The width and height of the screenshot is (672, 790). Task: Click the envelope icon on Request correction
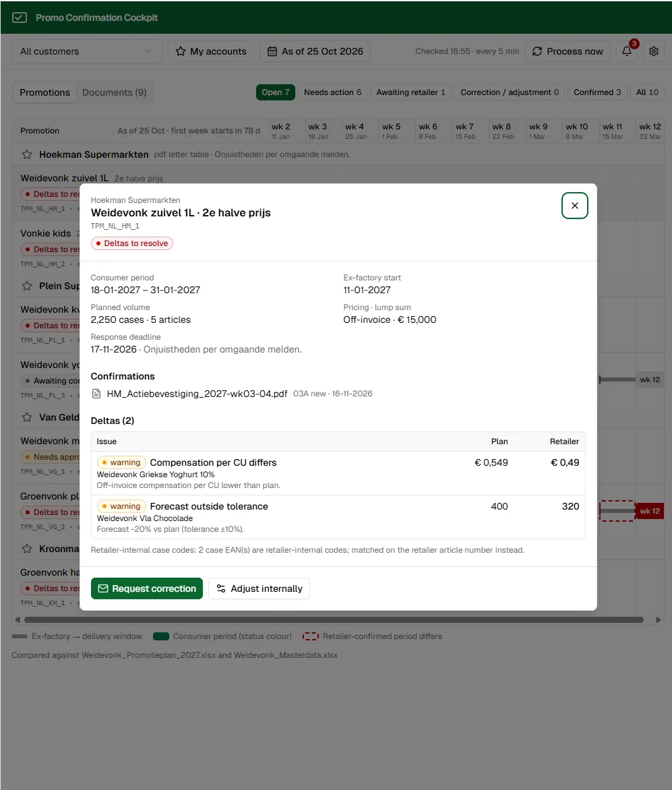[x=102, y=588]
